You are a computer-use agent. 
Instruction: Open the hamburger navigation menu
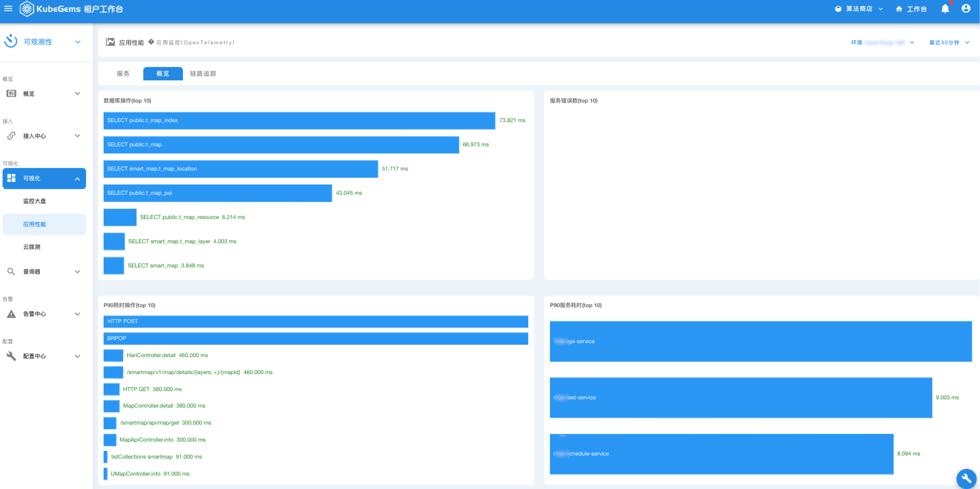click(x=8, y=8)
